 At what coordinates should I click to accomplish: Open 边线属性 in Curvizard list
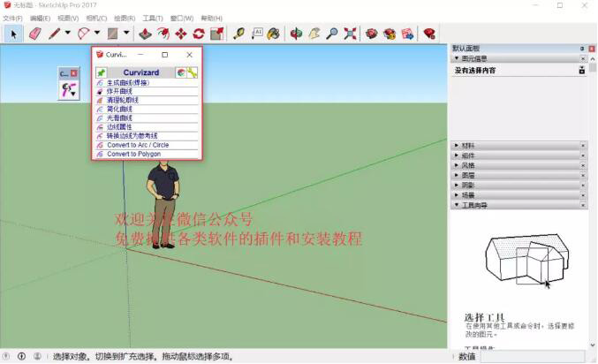147,126
